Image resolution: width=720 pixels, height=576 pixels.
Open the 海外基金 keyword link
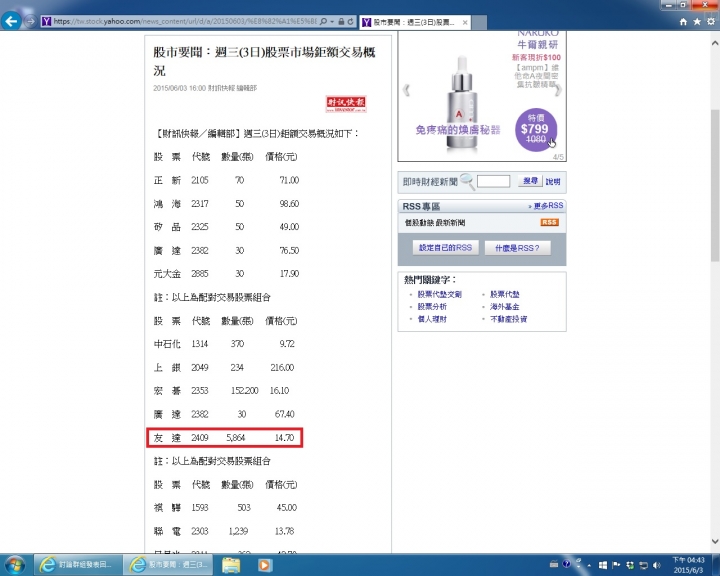(505, 306)
